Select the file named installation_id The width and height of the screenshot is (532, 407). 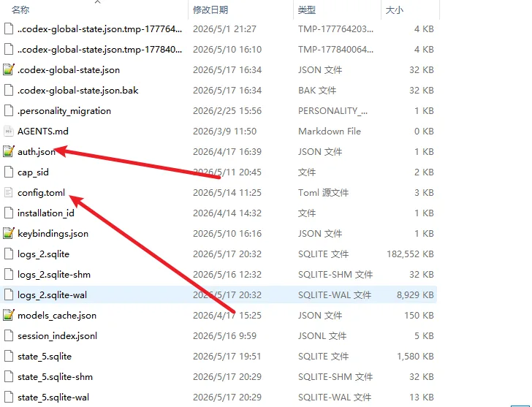tap(46, 213)
